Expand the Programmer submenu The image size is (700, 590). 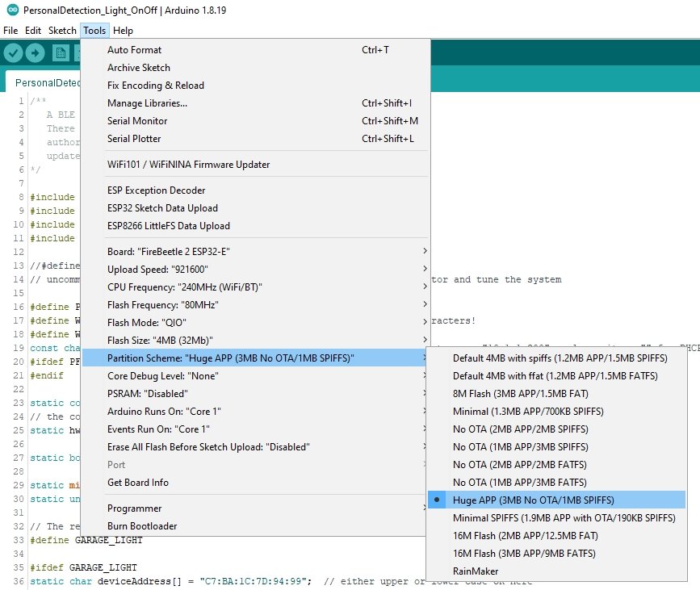255,508
